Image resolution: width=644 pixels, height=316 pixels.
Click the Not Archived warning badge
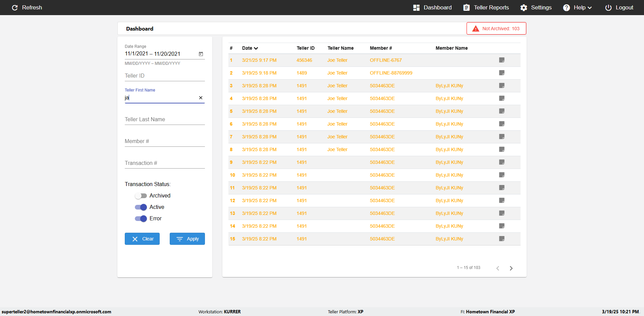click(496, 29)
